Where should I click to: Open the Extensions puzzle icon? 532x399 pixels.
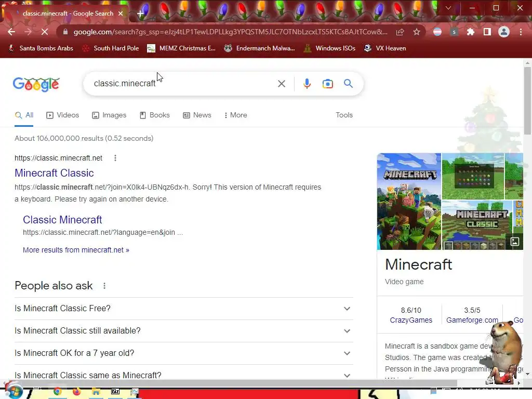pos(471,32)
